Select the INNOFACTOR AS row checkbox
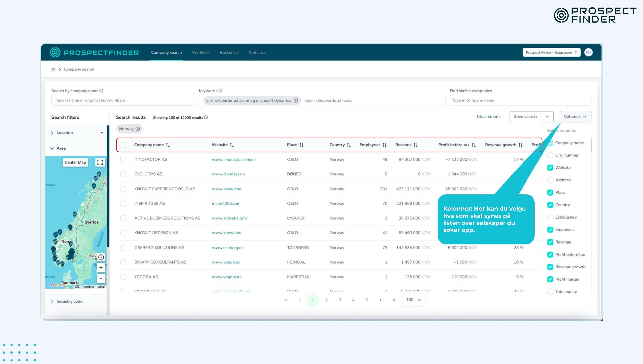Viewport: 643px width, 364px height. pos(123,160)
